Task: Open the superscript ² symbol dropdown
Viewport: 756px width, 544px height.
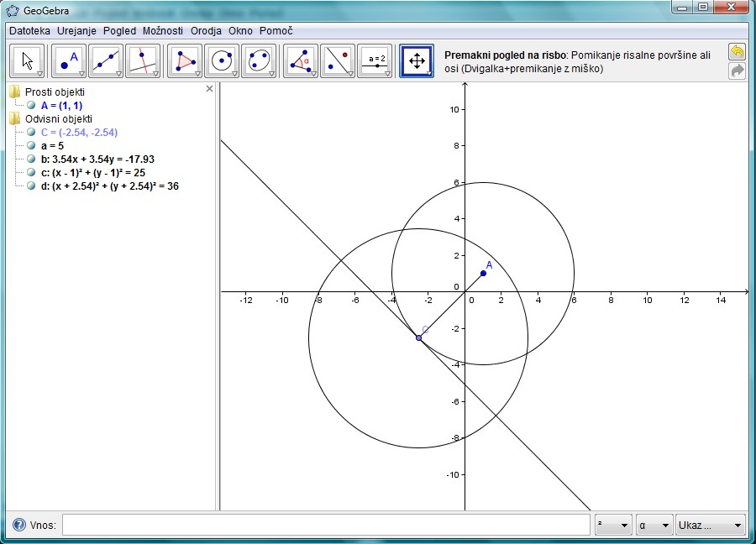Action: [x=612, y=526]
